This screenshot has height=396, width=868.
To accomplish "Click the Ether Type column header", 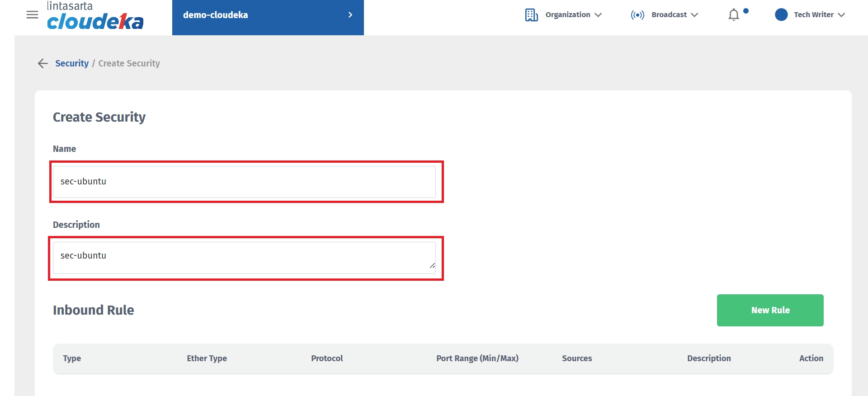I will (207, 358).
